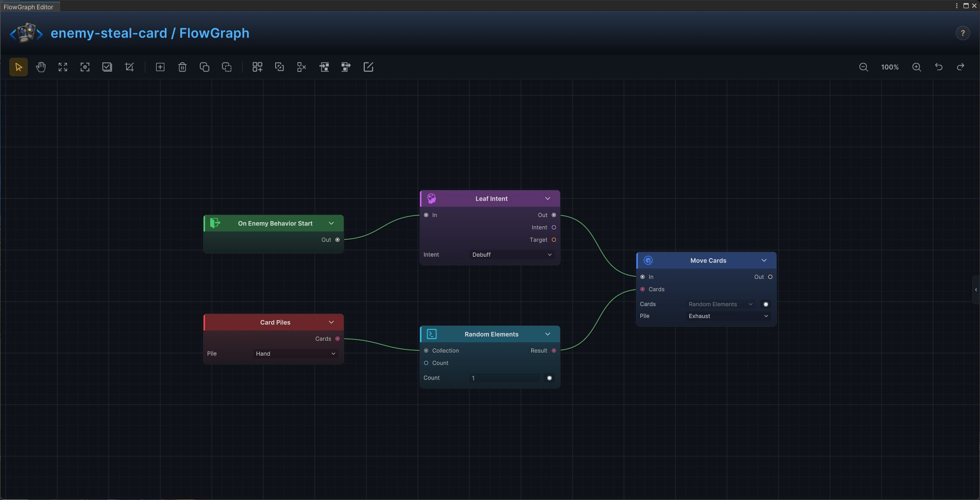Open the window options kebab menu

click(x=957, y=6)
